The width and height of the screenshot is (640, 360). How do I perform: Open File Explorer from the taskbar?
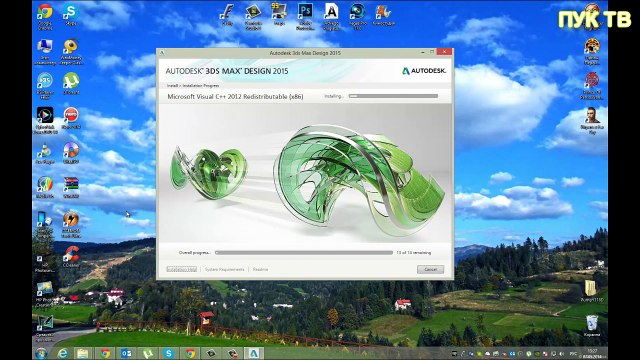pyautogui.click(x=83, y=353)
